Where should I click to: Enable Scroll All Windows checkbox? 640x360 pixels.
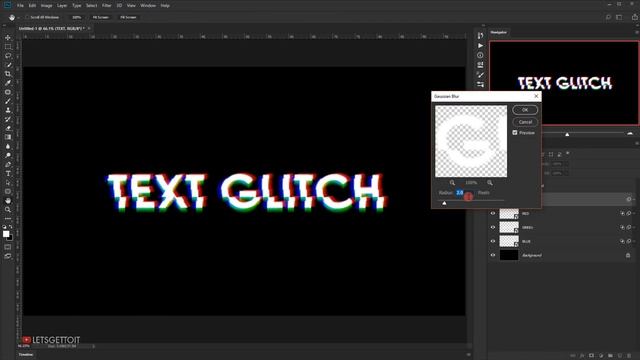[x=27, y=18]
